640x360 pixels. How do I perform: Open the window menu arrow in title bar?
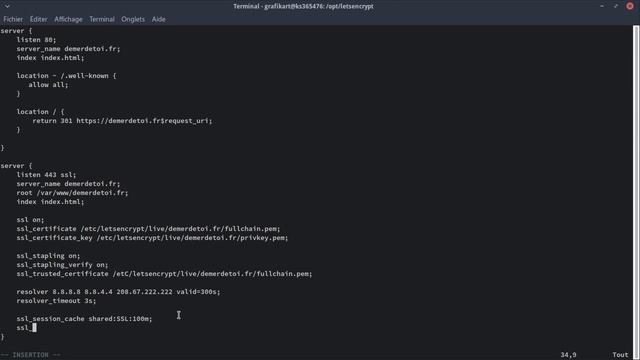pyautogui.click(x=7, y=6)
